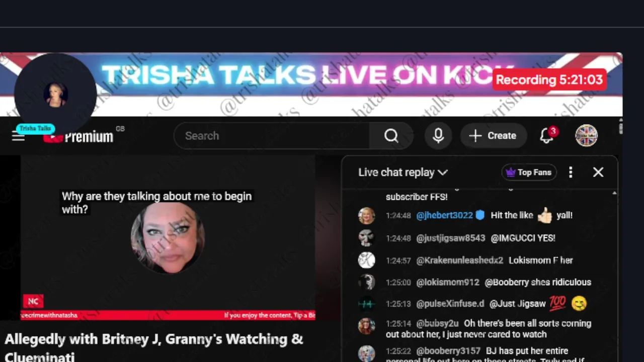The height and width of the screenshot is (362, 644).
Task: Jump to chat timestamp 1:25:14
Action: pos(398,324)
